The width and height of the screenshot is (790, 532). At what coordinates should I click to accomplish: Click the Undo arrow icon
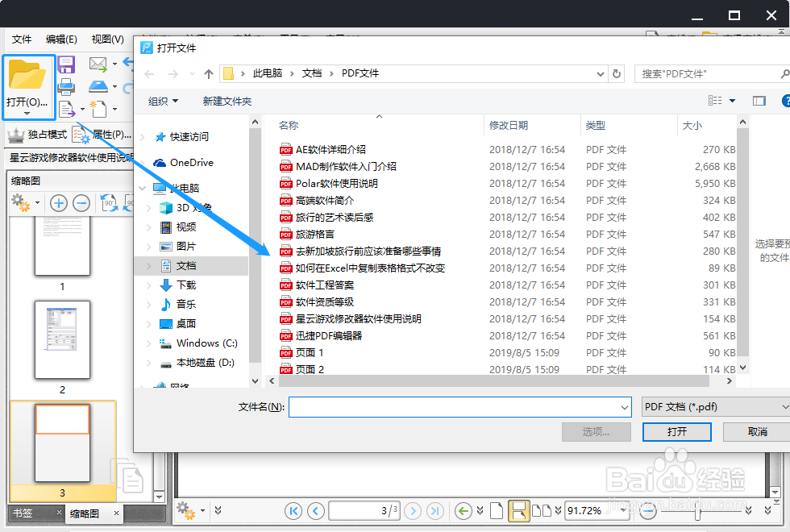pyautogui.click(x=129, y=62)
